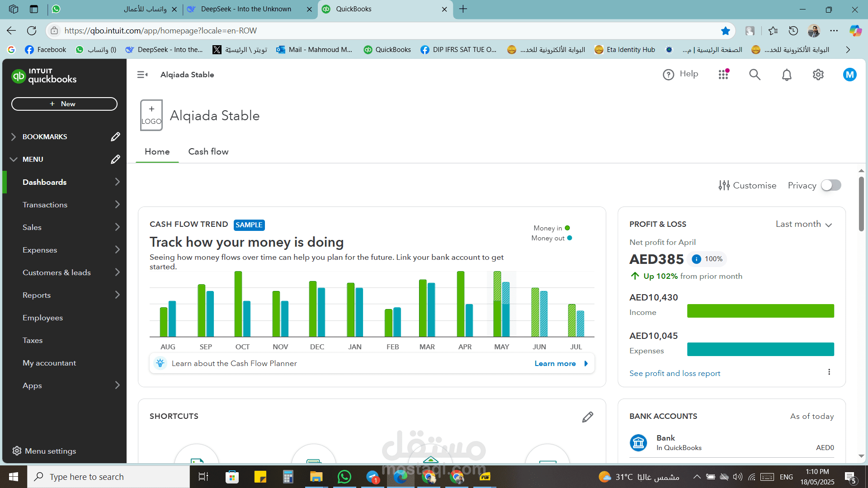
Task: Click the page vertical scrollbar
Action: tap(861, 203)
